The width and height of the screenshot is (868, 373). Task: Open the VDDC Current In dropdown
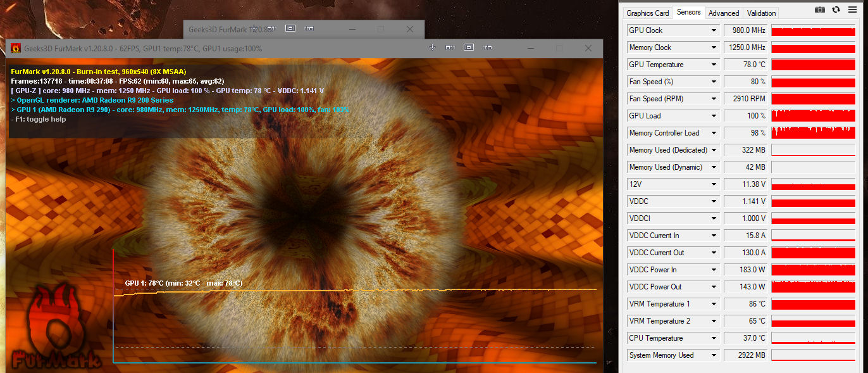[x=714, y=236]
